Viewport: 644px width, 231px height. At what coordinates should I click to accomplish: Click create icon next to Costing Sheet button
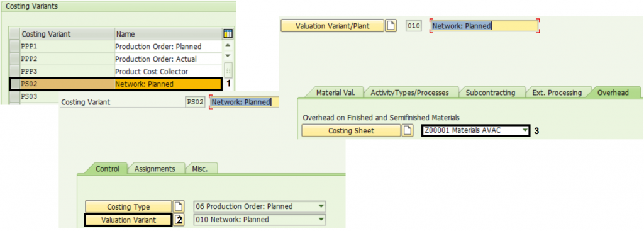point(407,131)
